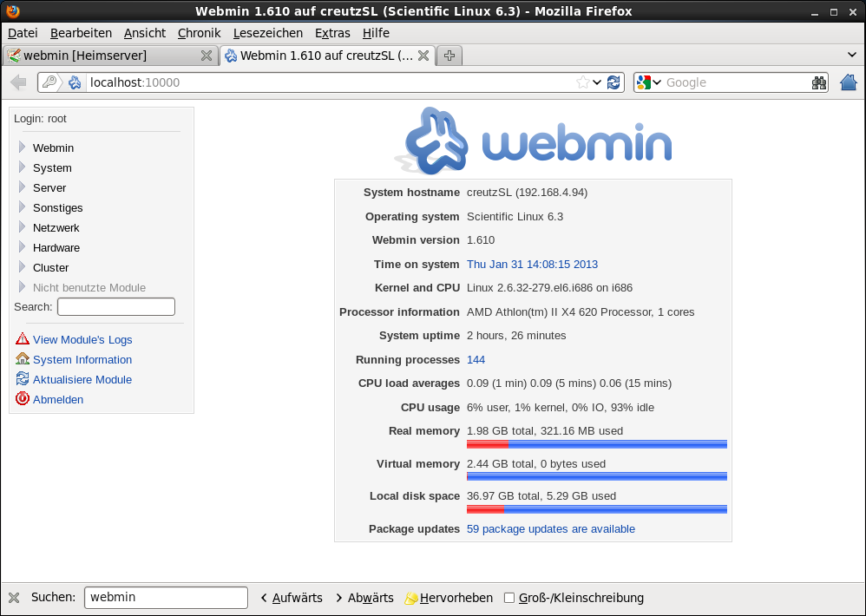Click the running processes count 144

click(476, 359)
